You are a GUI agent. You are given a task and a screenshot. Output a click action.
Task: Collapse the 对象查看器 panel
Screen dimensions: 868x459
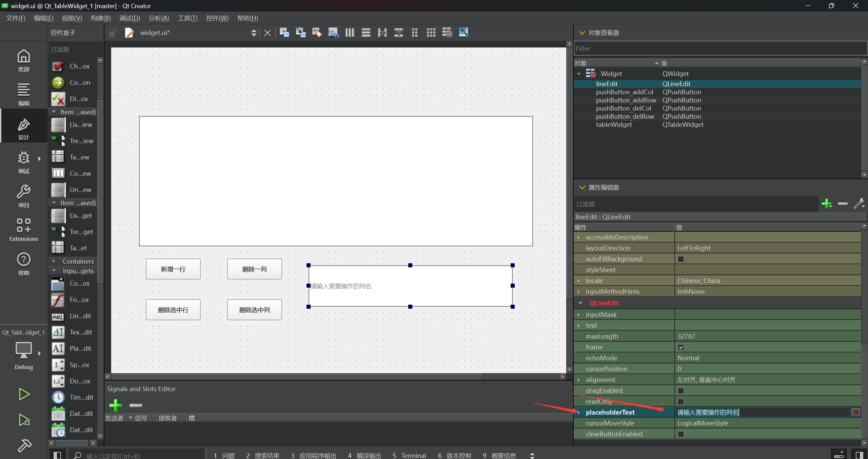point(582,33)
